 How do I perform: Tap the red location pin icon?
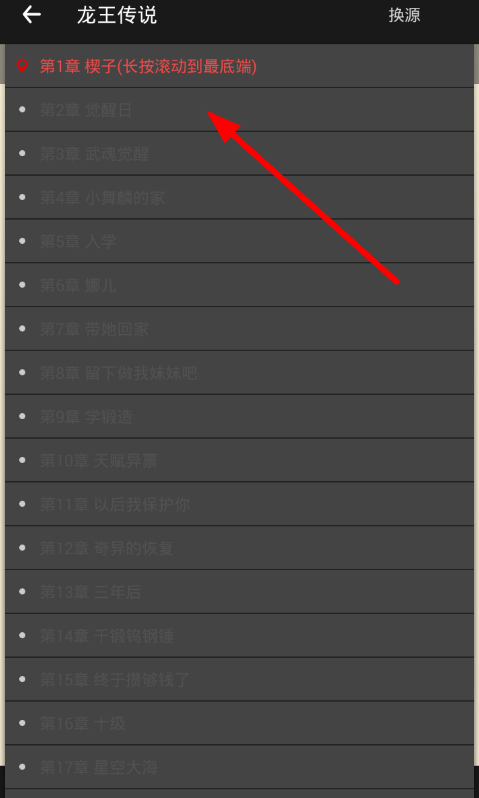pos(22,66)
